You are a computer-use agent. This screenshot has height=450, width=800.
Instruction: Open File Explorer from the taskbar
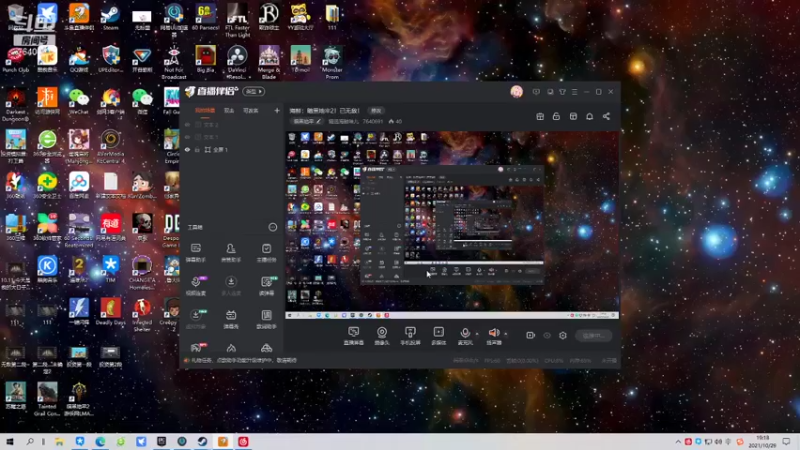pyautogui.click(x=59, y=442)
